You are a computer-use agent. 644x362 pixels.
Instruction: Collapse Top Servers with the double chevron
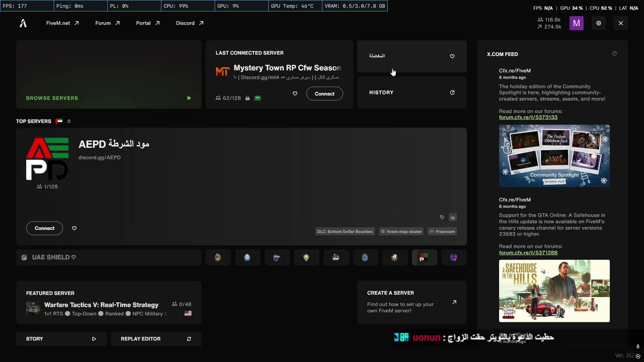tap(69, 121)
